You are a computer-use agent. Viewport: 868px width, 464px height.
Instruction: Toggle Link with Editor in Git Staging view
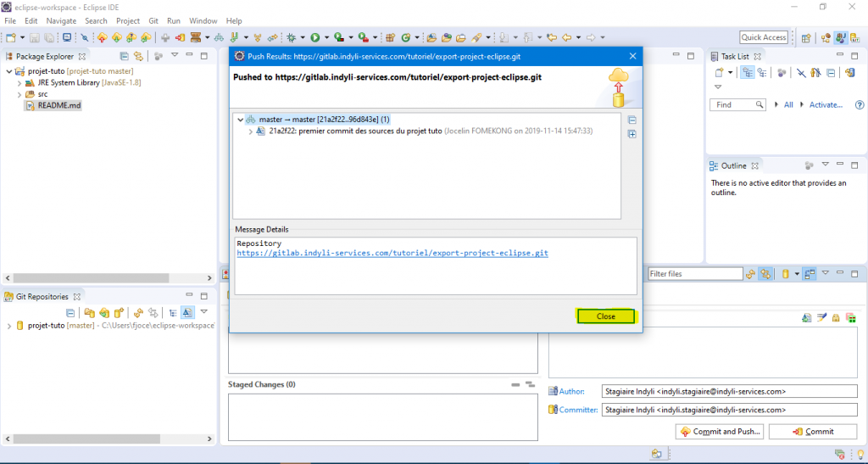point(765,273)
